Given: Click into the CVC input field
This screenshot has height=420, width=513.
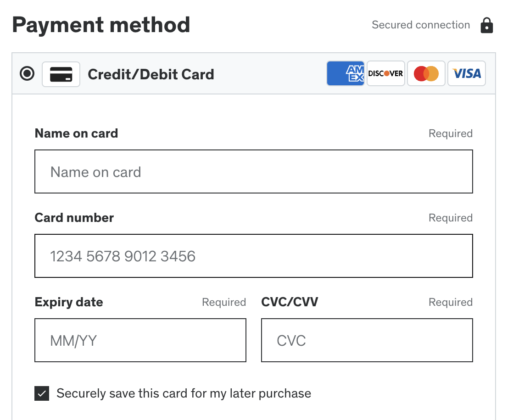Looking at the screenshot, I should 367,340.
